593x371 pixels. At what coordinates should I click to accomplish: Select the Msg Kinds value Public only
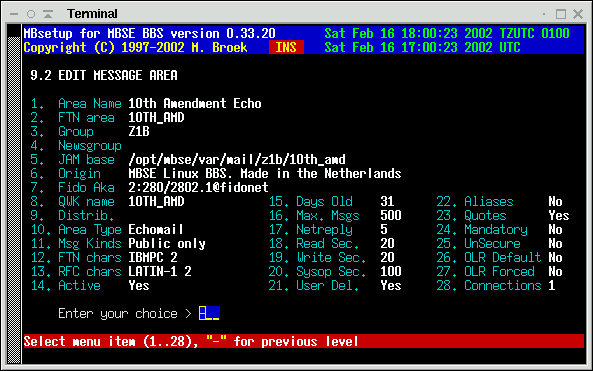[x=167, y=243]
